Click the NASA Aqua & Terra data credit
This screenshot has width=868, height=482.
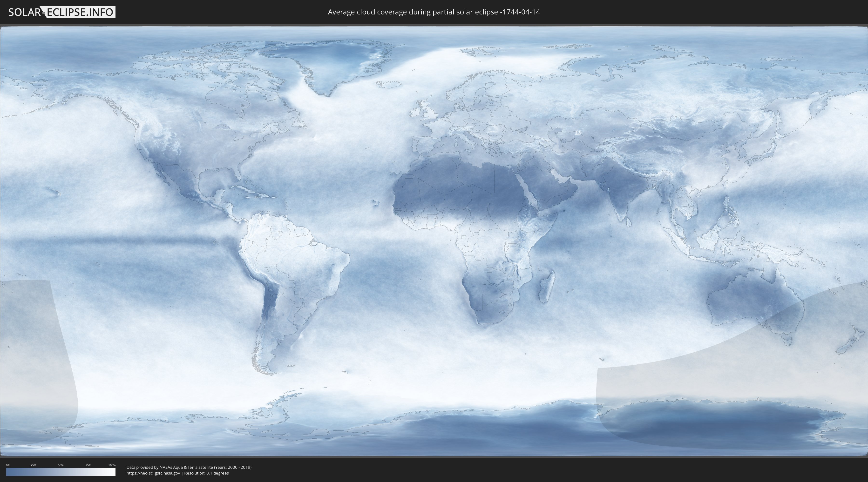click(189, 467)
